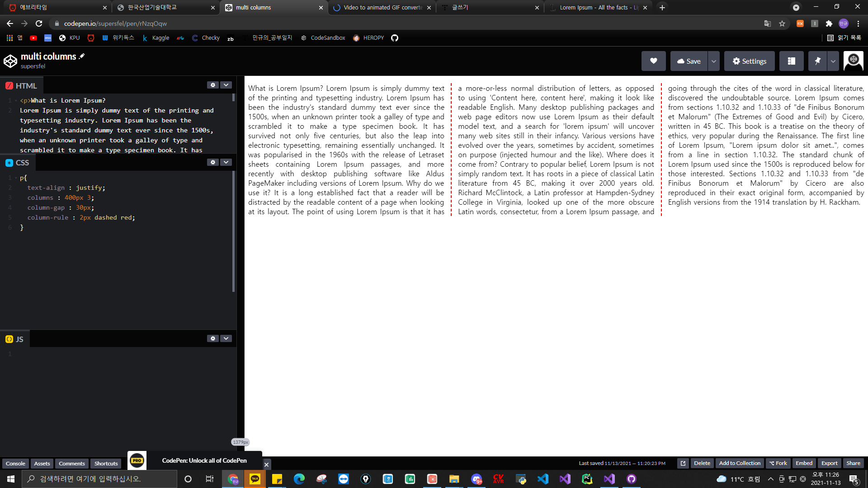Open the tab search dropdown
Screen dimensions: 868x488
coord(796,7)
